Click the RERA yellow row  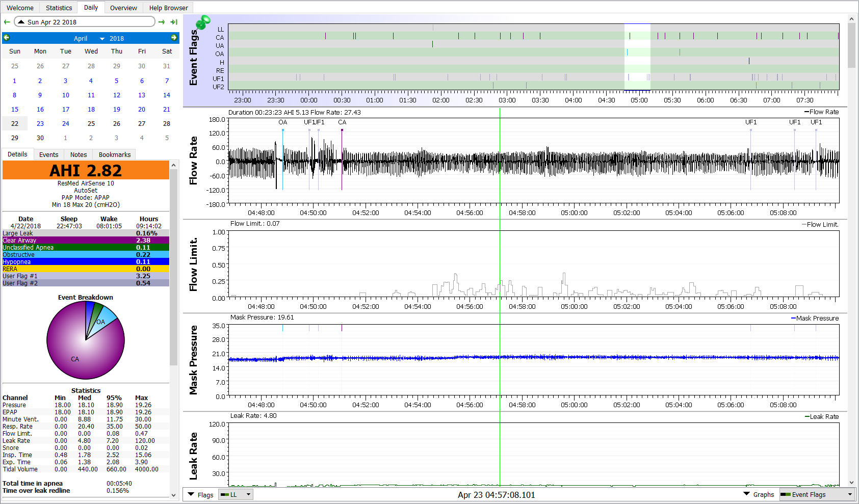tap(86, 269)
